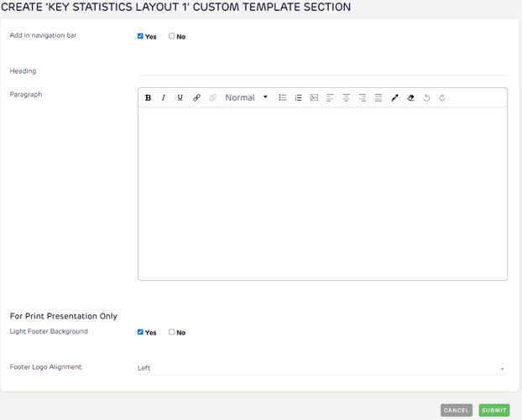522x420 pixels.
Task: Select No for Light Footer Background
Action: 172,332
